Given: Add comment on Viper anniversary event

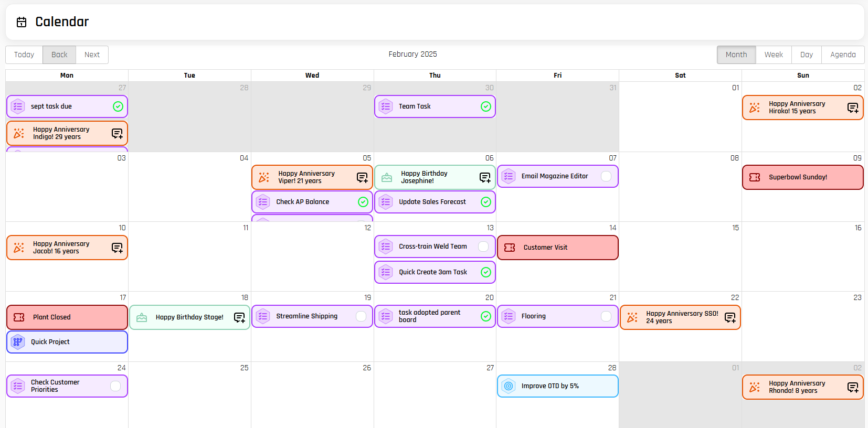Looking at the screenshot, I should (x=362, y=177).
